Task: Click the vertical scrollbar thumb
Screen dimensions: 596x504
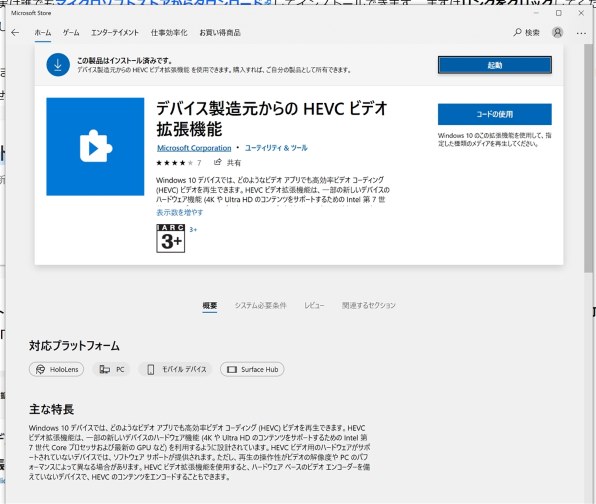Action: (x=588, y=158)
